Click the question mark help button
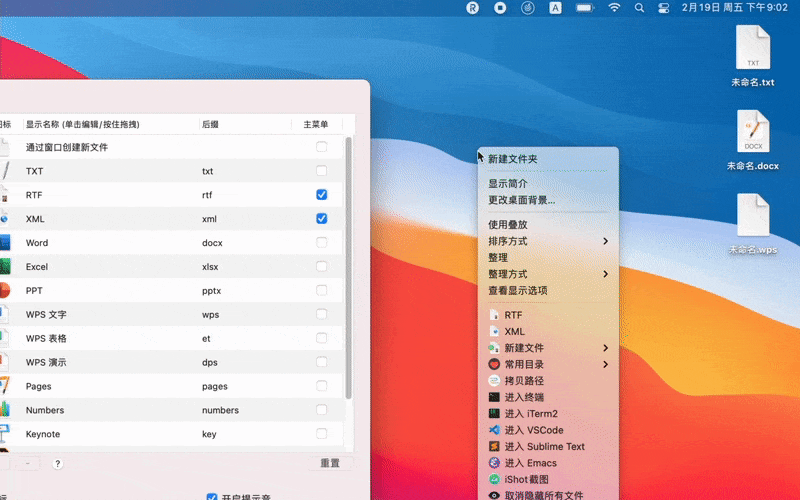800x500 pixels. (58, 464)
